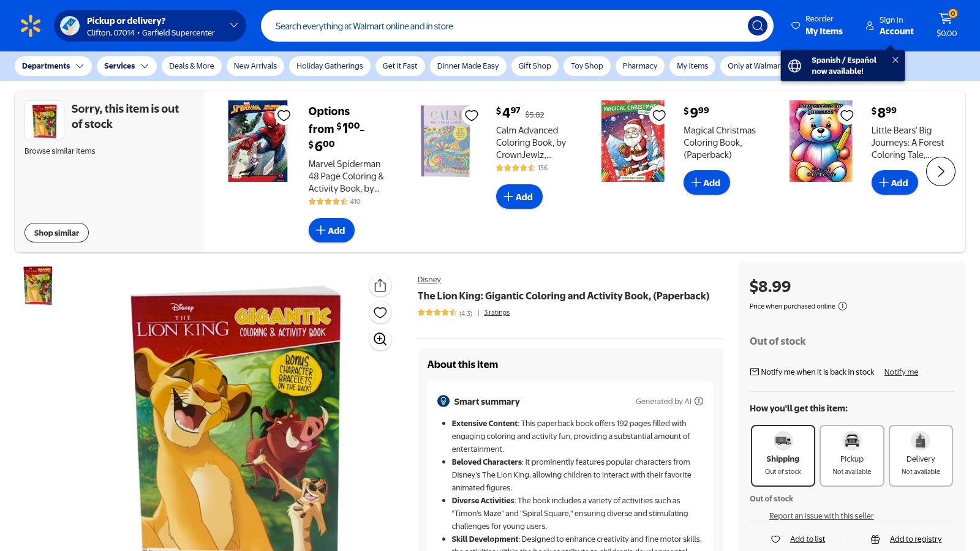Open the Toy Shop section

pos(586,66)
